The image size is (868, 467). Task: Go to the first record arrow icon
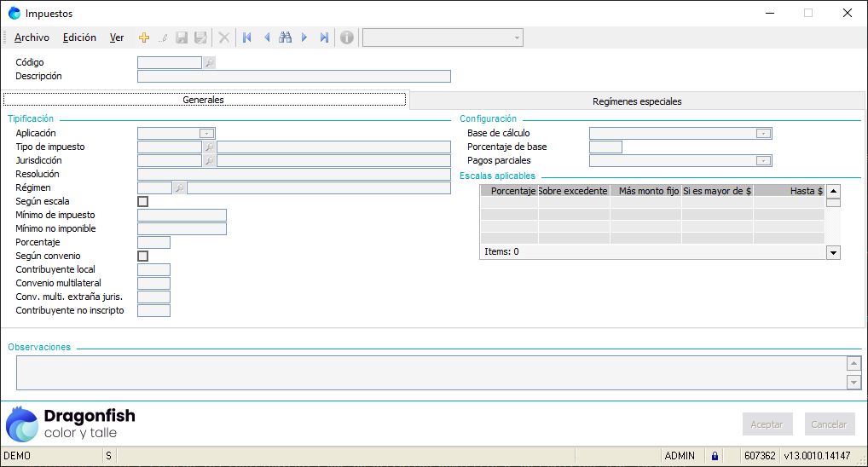[x=247, y=37]
